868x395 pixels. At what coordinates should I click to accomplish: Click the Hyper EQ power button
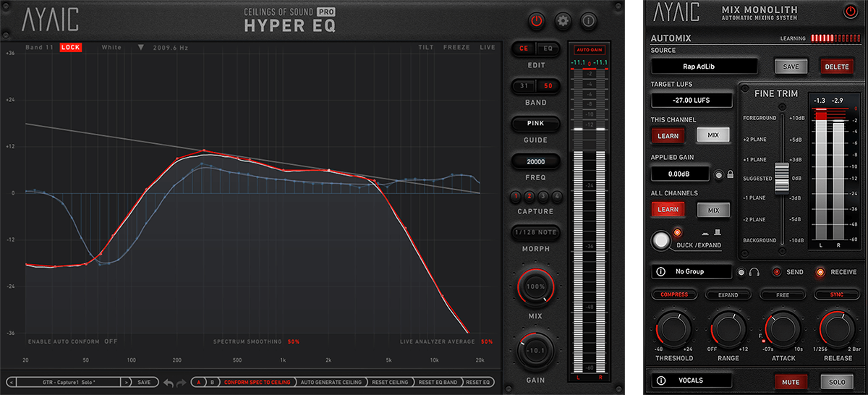tap(536, 21)
